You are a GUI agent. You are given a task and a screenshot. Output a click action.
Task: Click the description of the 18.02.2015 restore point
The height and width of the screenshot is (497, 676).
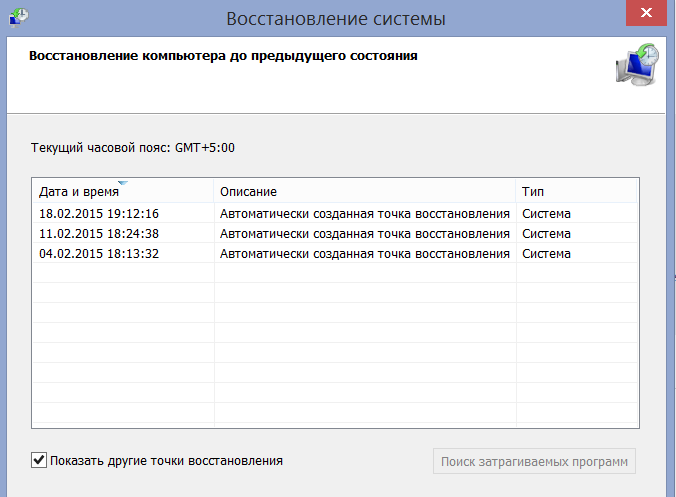coord(365,214)
